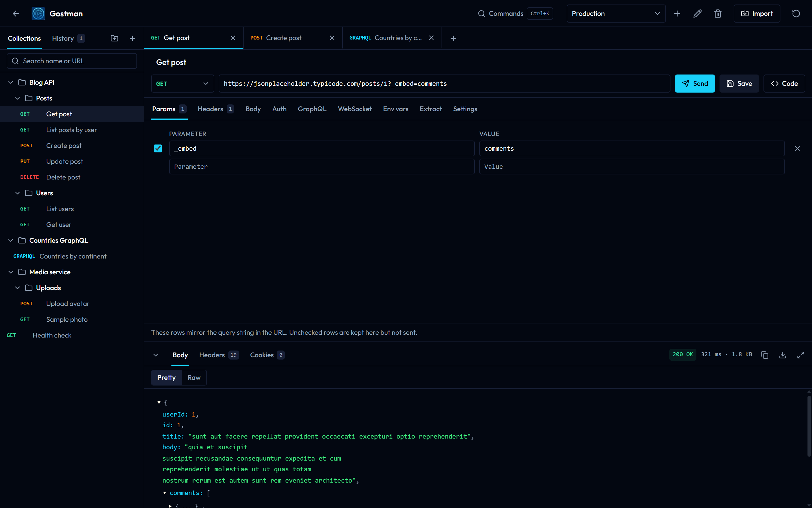Click the response body scrollbar
Screen dimensions: 812x508
tap(809, 426)
